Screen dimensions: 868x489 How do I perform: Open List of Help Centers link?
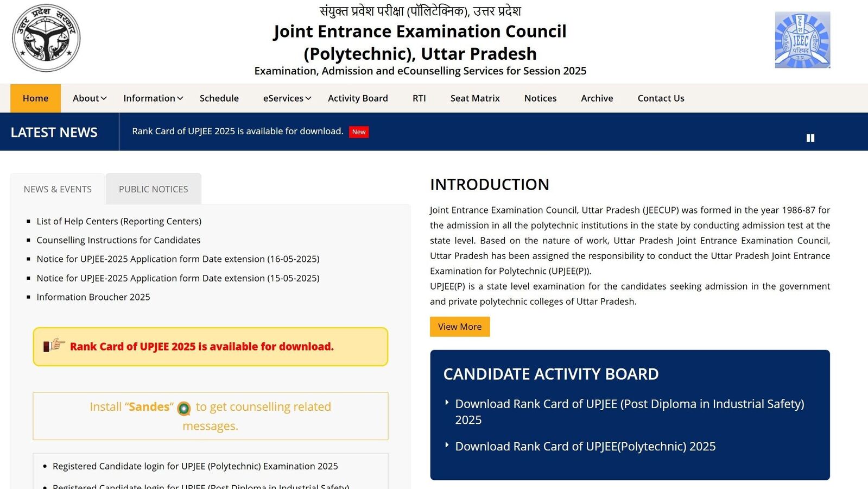pos(119,221)
